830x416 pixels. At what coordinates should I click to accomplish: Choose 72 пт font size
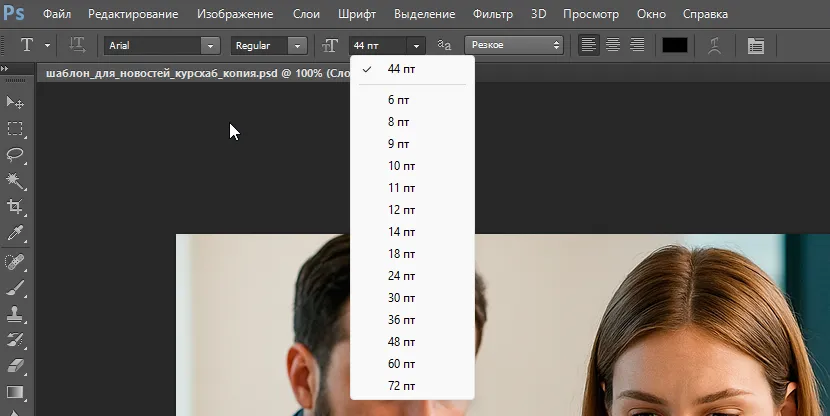(412, 386)
